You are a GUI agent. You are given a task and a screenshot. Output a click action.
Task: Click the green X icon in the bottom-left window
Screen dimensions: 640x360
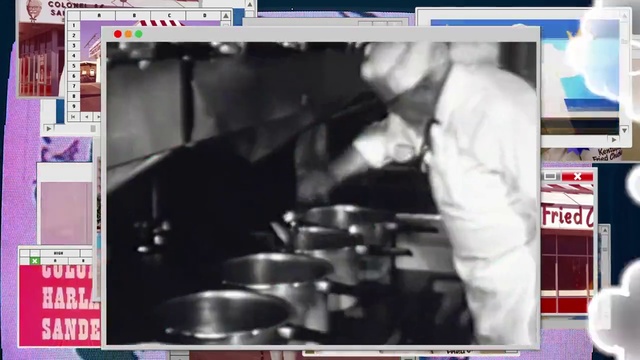[35, 260]
